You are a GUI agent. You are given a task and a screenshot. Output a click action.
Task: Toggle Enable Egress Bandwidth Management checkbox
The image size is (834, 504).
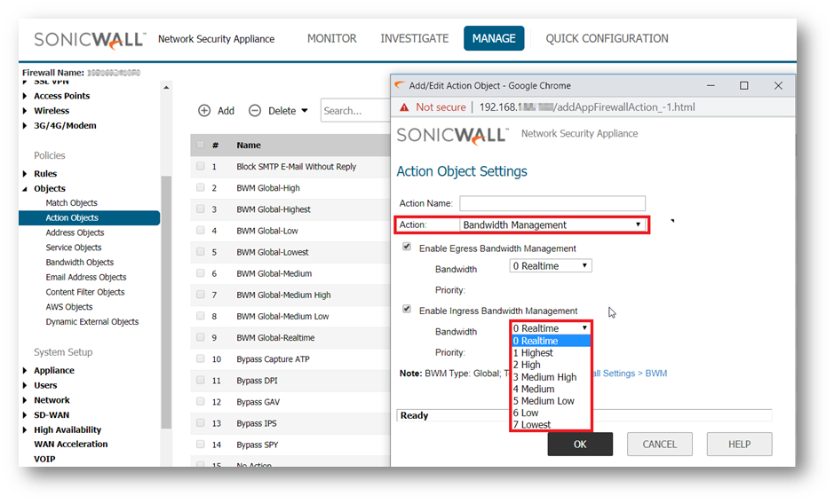pos(407,247)
